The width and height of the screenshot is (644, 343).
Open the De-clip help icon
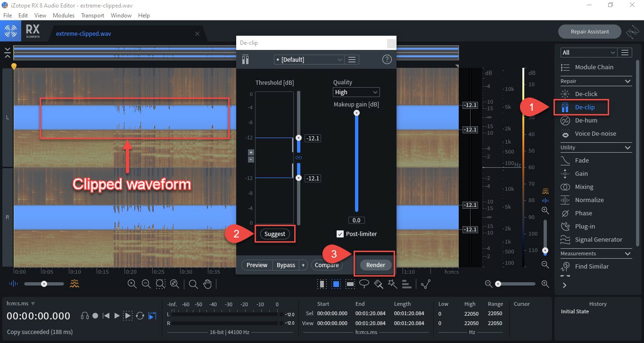[387, 59]
